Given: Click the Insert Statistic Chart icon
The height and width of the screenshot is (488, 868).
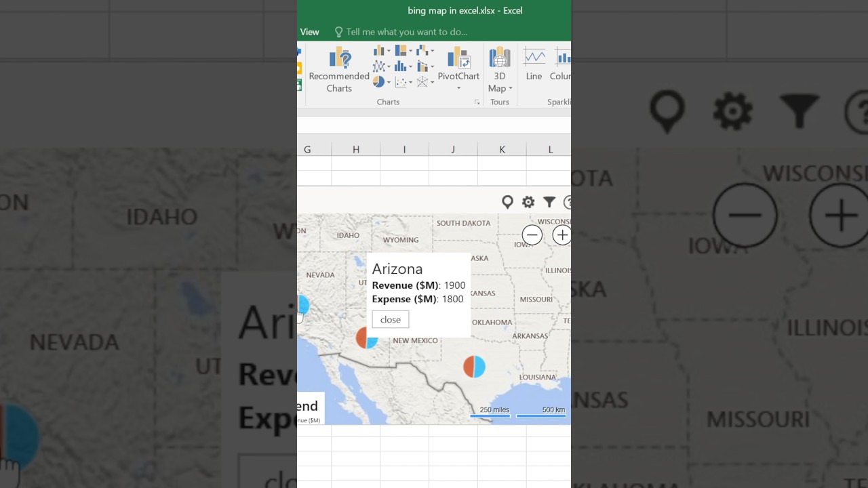Looking at the screenshot, I should pos(400,66).
